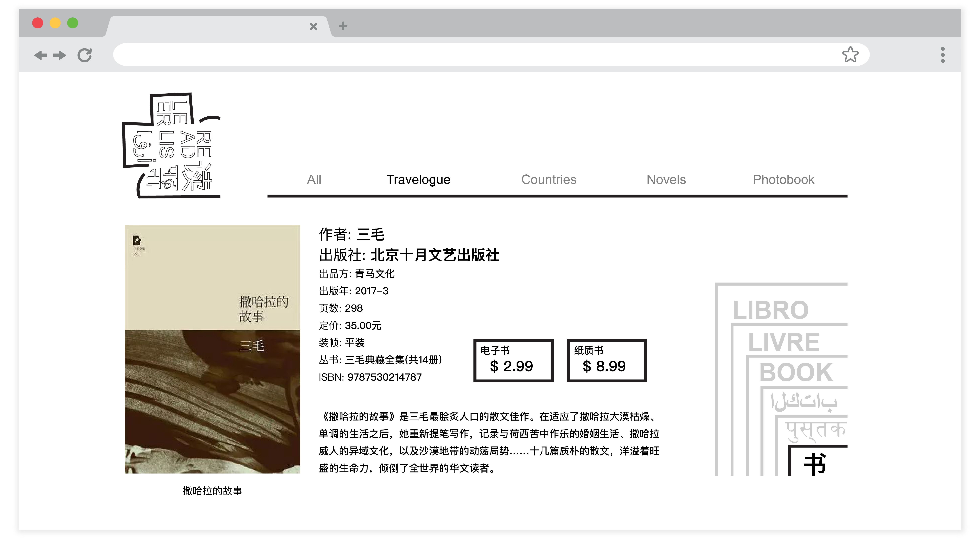
Task: Click the book title caption below cover
Action: [212, 491]
